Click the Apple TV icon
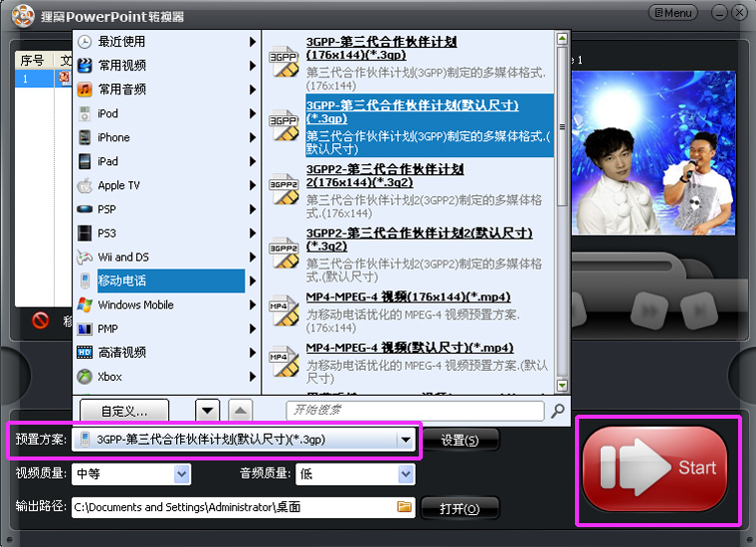756x547 pixels. tap(85, 186)
